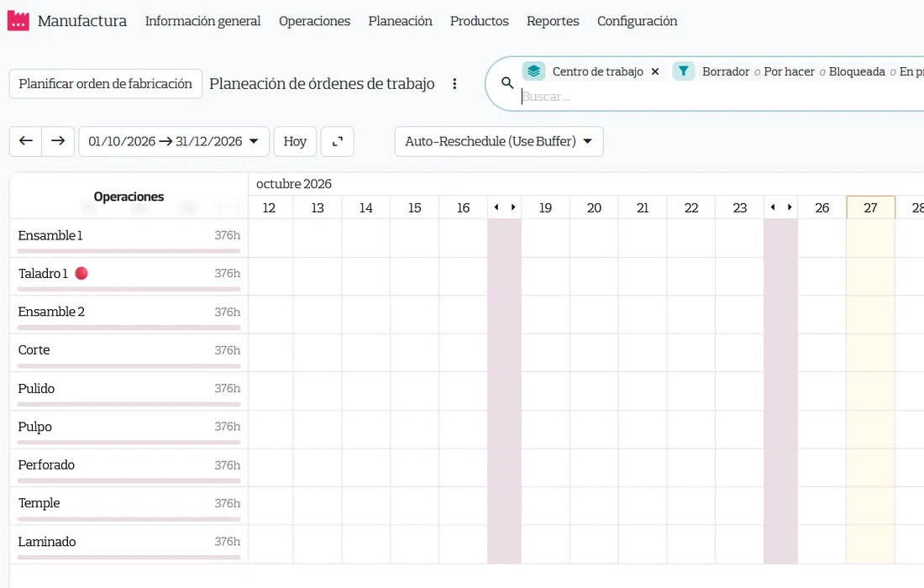
Task: Click the Temple 376h hours value
Action: [228, 503]
